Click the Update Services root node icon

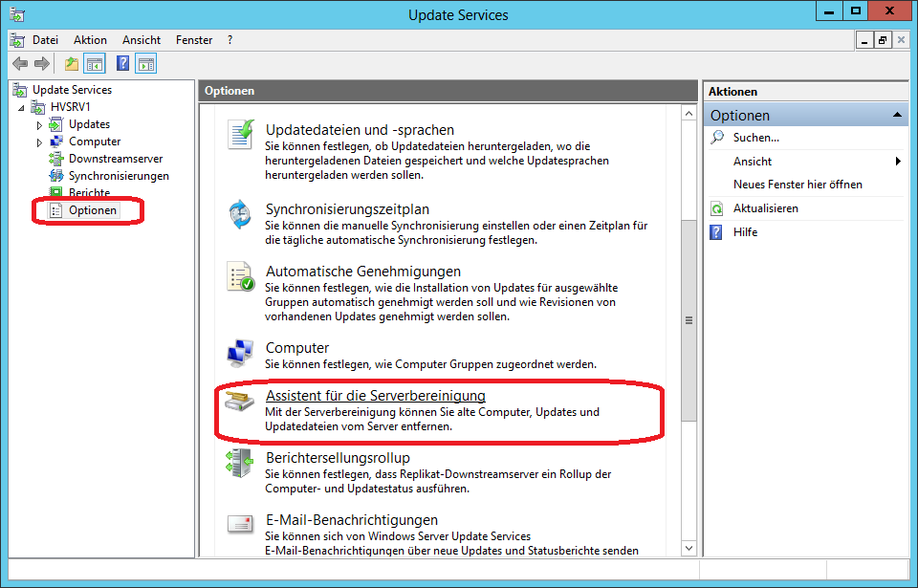(x=20, y=90)
